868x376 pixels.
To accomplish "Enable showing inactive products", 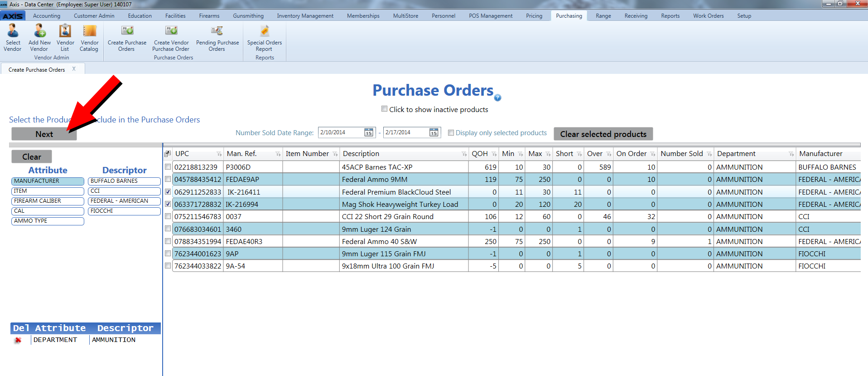I will [384, 109].
